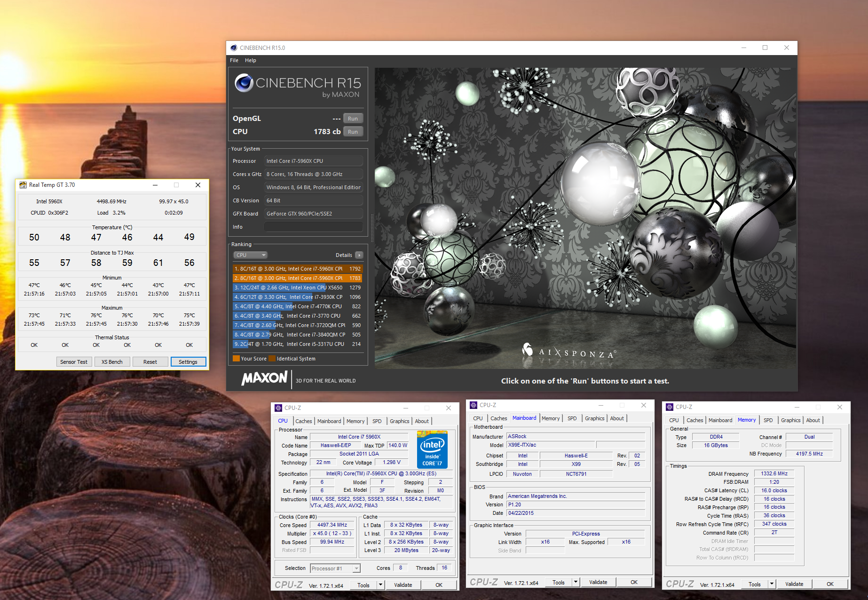The image size is (868, 600).
Task: Click the CPU-Z CPU window title icon
Action: [x=278, y=408]
